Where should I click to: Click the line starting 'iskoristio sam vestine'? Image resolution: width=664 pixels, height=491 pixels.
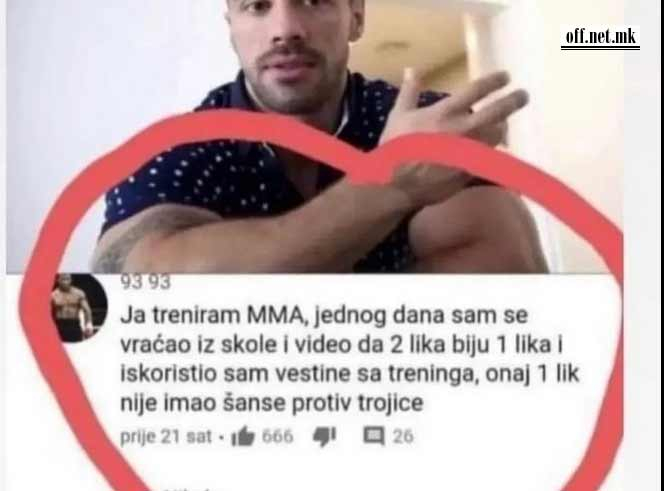(349, 374)
